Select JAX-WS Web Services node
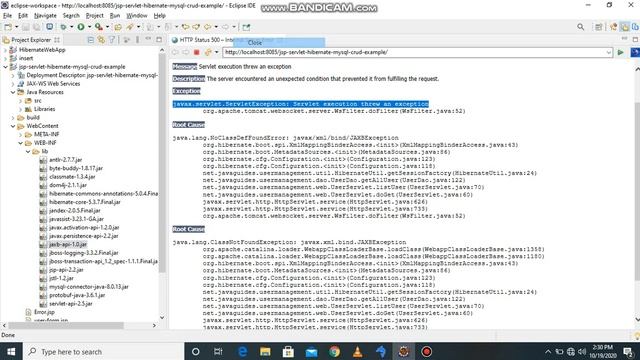 (53, 84)
